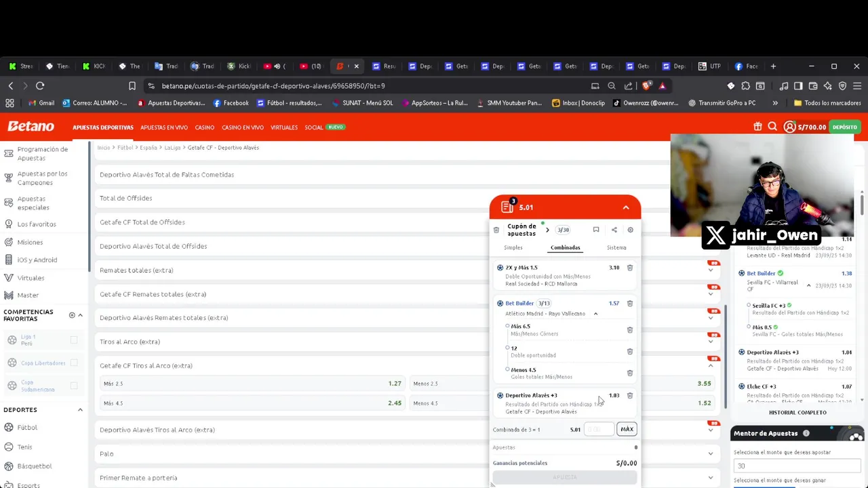Reload the browser page
Image resolution: width=868 pixels, height=488 pixels.
[x=40, y=86]
